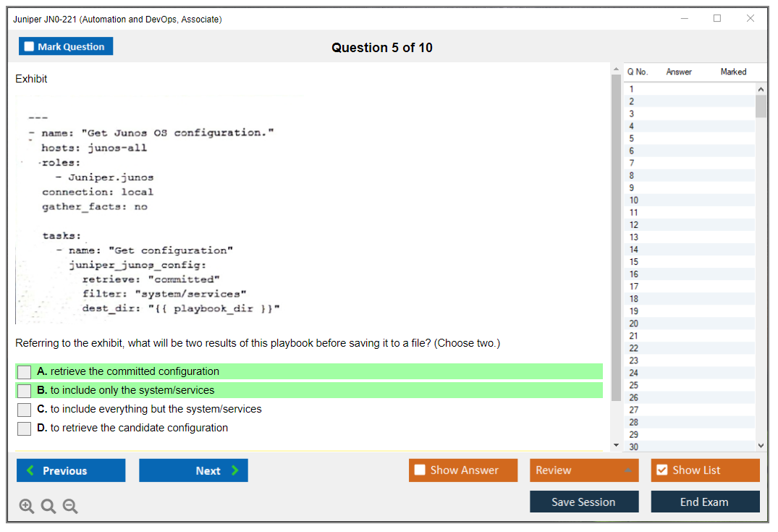Screen dimensions: 778x532
Task: Check option B include only system/services
Action: point(25,391)
